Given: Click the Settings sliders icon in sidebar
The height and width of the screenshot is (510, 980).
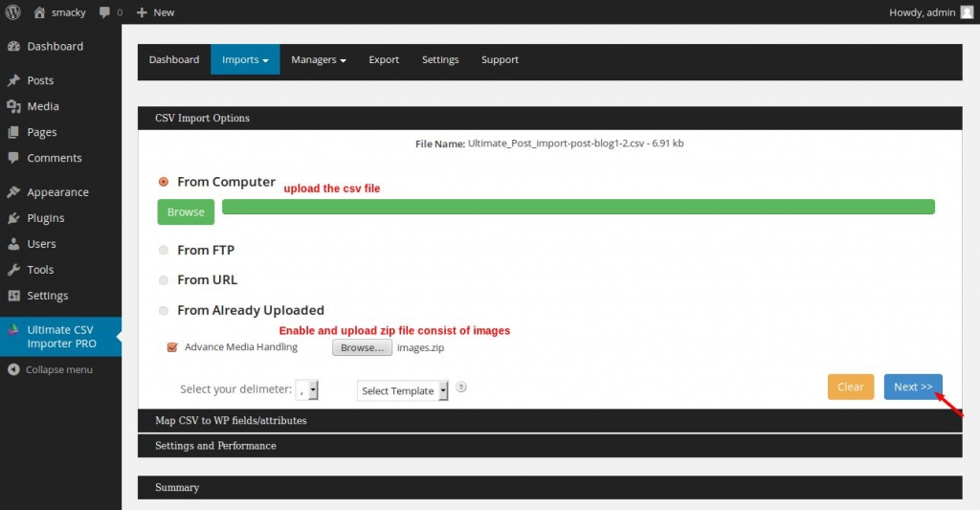Looking at the screenshot, I should coord(13,295).
